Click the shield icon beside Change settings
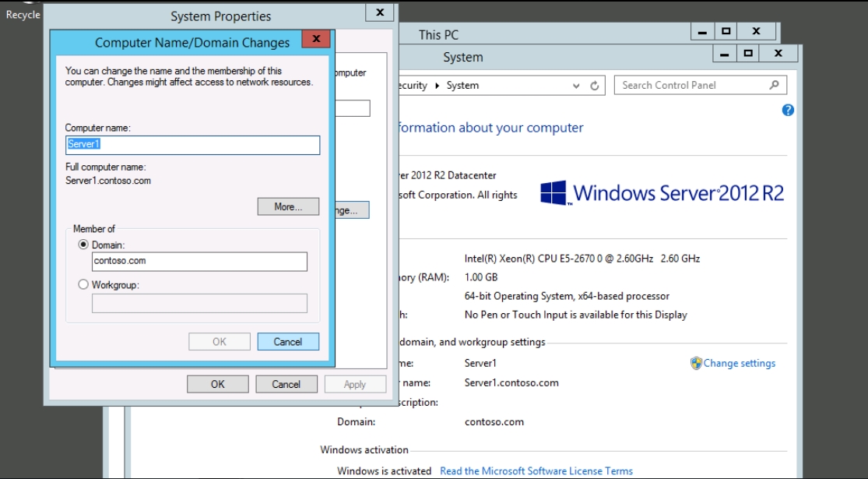868x479 pixels. click(696, 363)
